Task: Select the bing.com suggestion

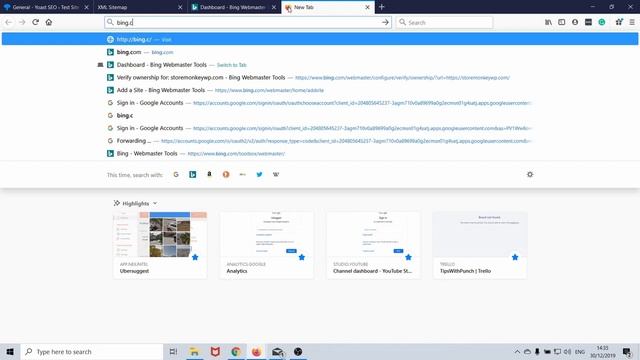Action: 320,52
